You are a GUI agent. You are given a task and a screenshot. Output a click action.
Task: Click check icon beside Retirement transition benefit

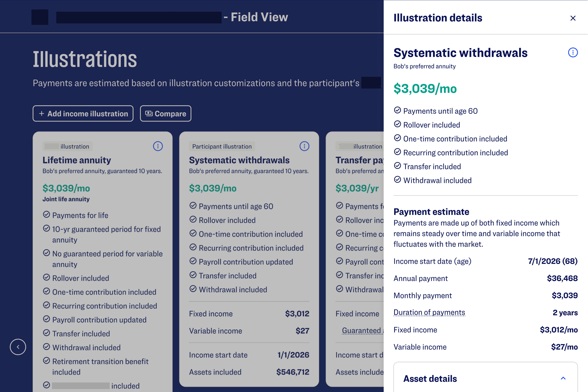click(x=46, y=361)
